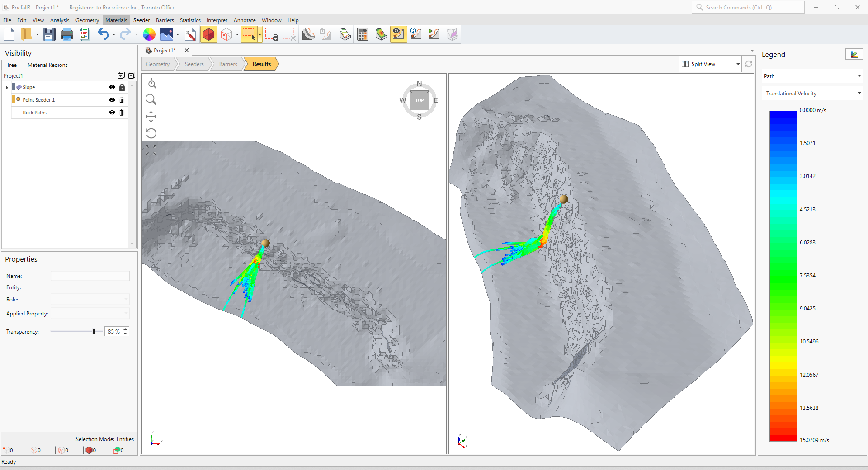This screenshot has height=470, width=868.
Task: Toggle the show rock paths eye icon
Action: [x=398, y=34]
